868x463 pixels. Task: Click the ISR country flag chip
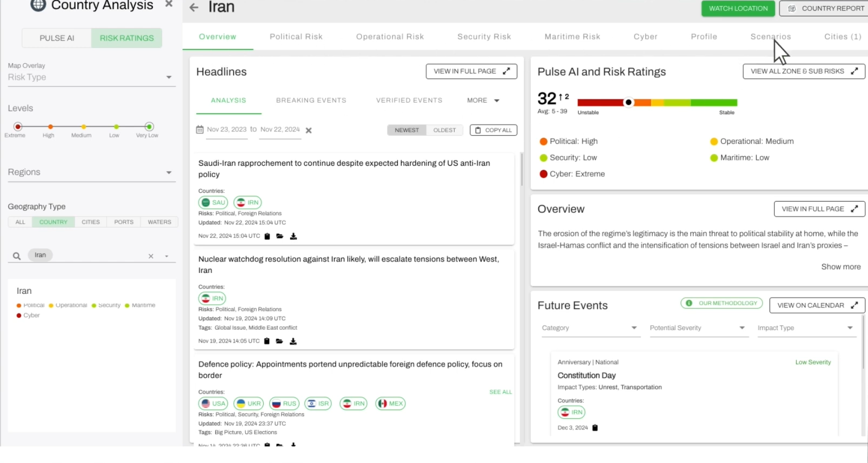click(x=318, y=404)
